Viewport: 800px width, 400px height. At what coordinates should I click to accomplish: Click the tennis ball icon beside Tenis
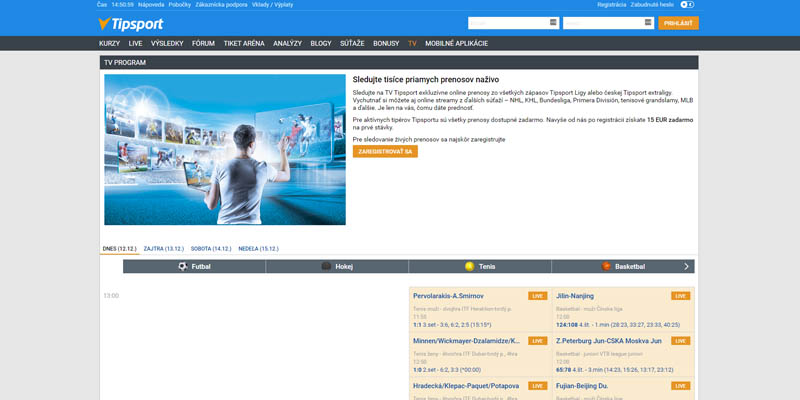pos(469,266)
